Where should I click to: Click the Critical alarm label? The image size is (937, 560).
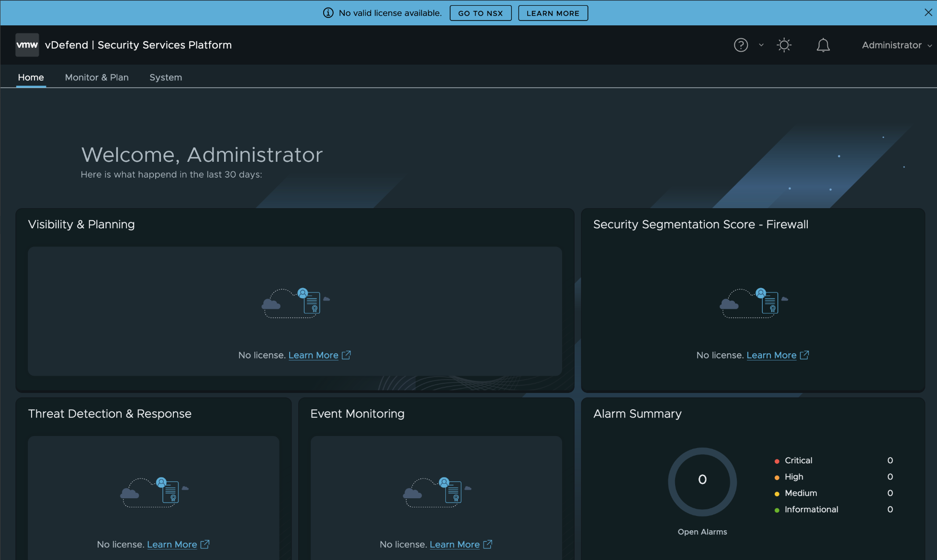[x=798, y=460]
